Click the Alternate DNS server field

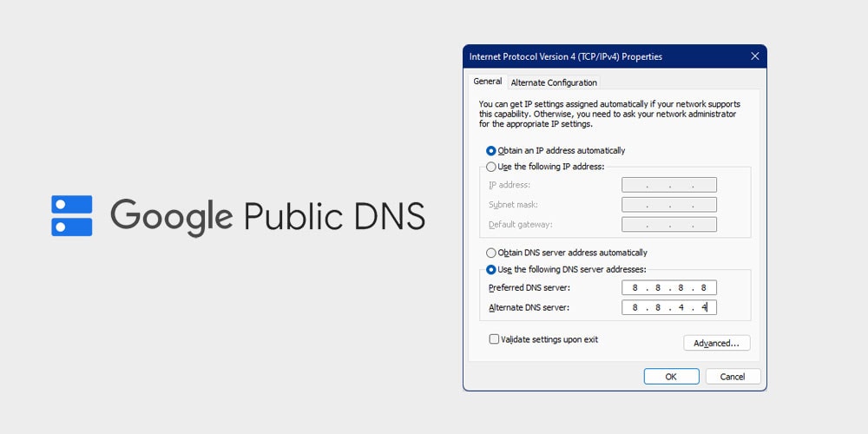click(668, 307)
